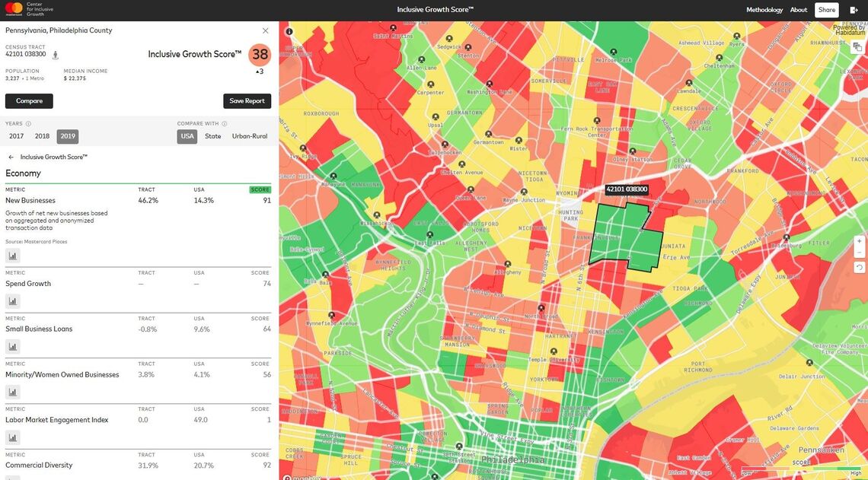Screen dimensions: 868x480
Task: Zoom out the map with minus
Action: pyautogui.click(x=859, y=253)
